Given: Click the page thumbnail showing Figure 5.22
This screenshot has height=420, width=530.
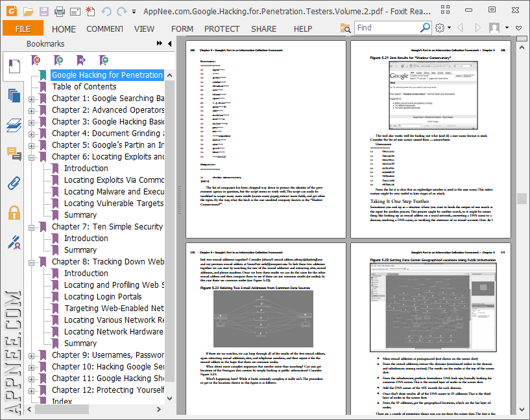Looking at the screenshot, I should pyautogui.click(x=266, y=329).
